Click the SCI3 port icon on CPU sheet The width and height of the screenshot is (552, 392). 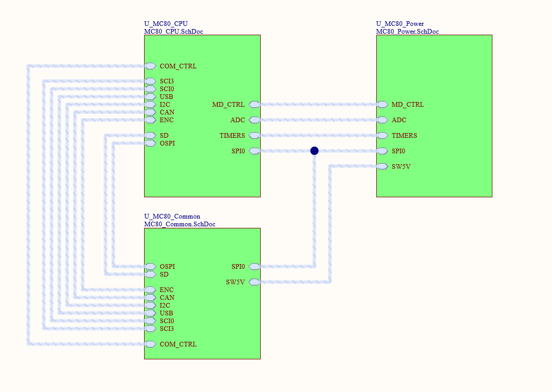150,81
